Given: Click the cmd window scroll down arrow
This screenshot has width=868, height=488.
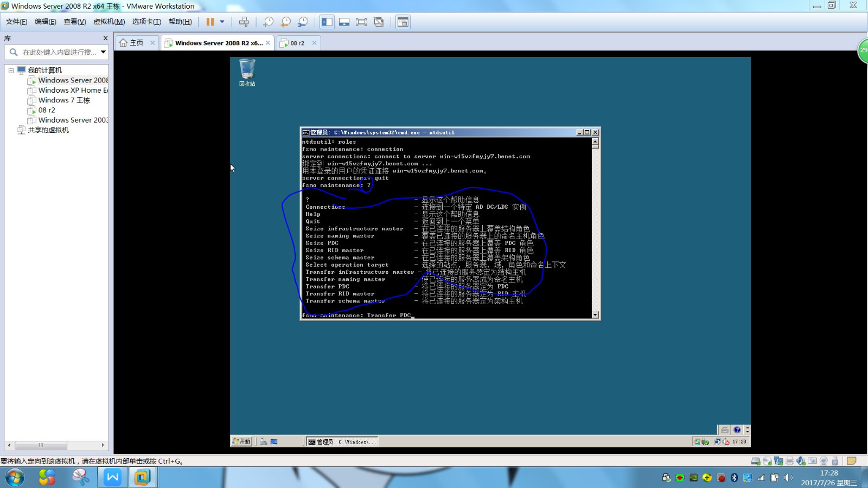Looking at the screenshot, I should (x=595, y=314).
